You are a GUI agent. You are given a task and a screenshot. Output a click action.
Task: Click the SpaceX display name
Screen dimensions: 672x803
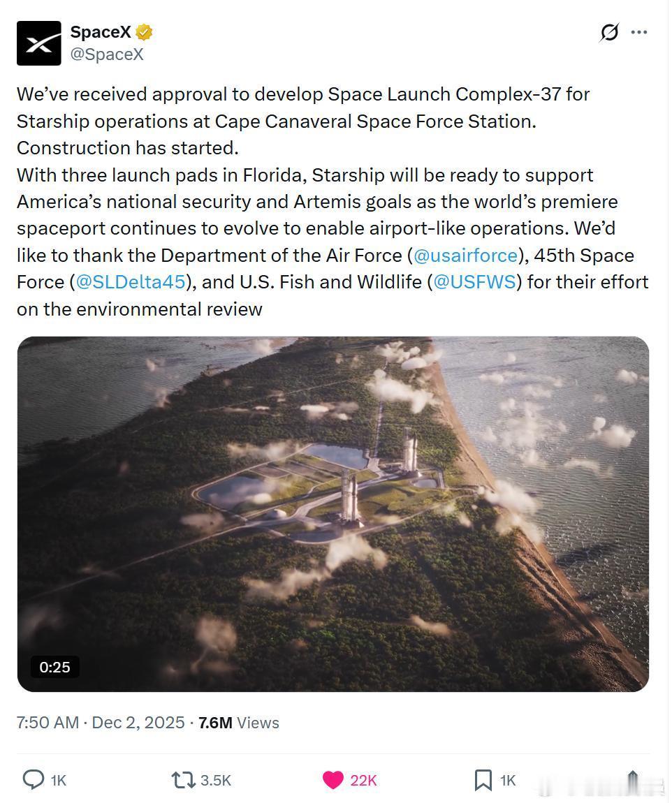[101, 32]
